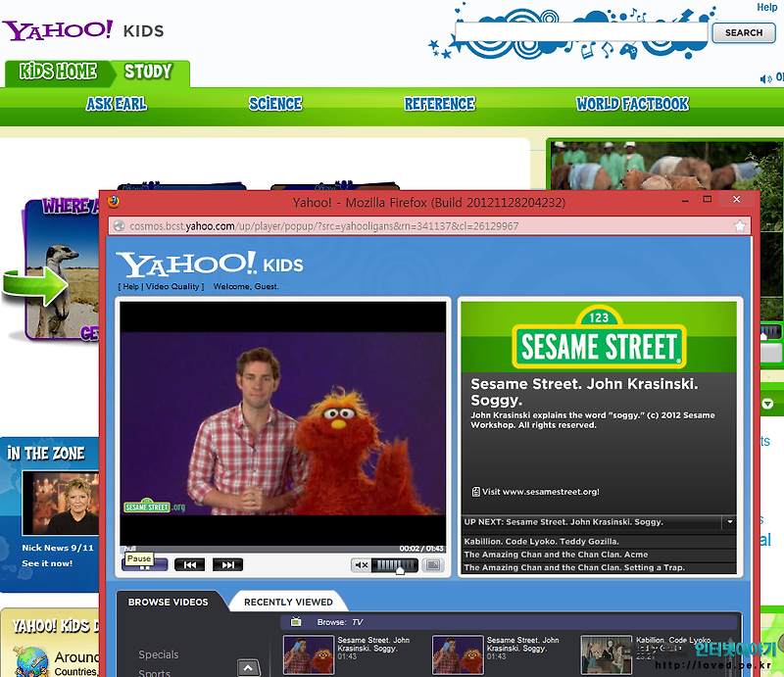This screenshot has height=677, width=784.
Task: Switch to the Recently Viewed tab
Action: (288, 602)
